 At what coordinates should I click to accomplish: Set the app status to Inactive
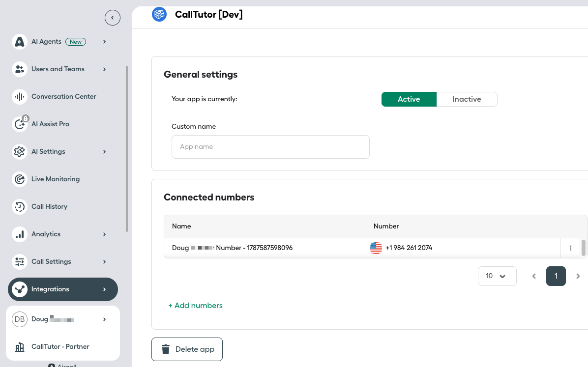[x=467, y=99]
